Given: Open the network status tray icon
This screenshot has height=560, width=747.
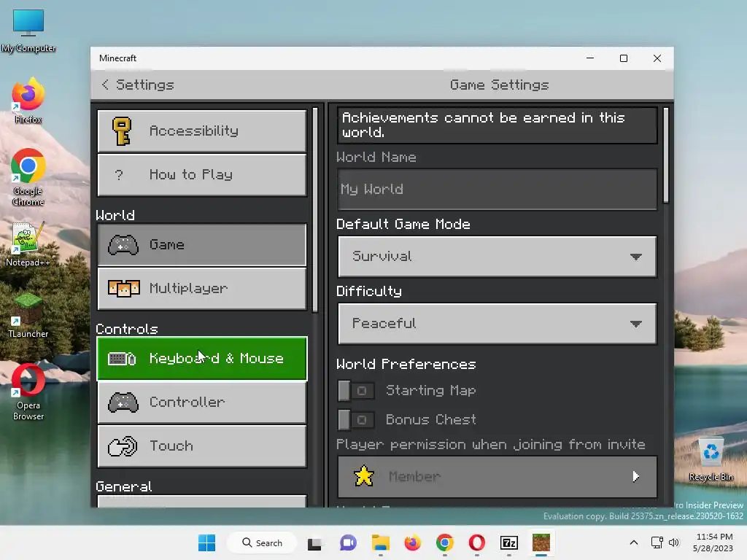Looking at the screenshot, I should point(657,542).
